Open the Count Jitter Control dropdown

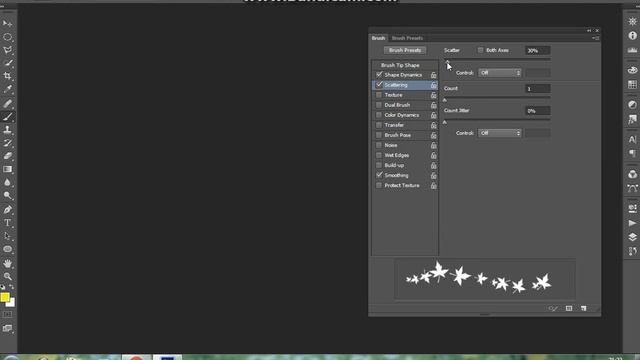coord(500,133)
